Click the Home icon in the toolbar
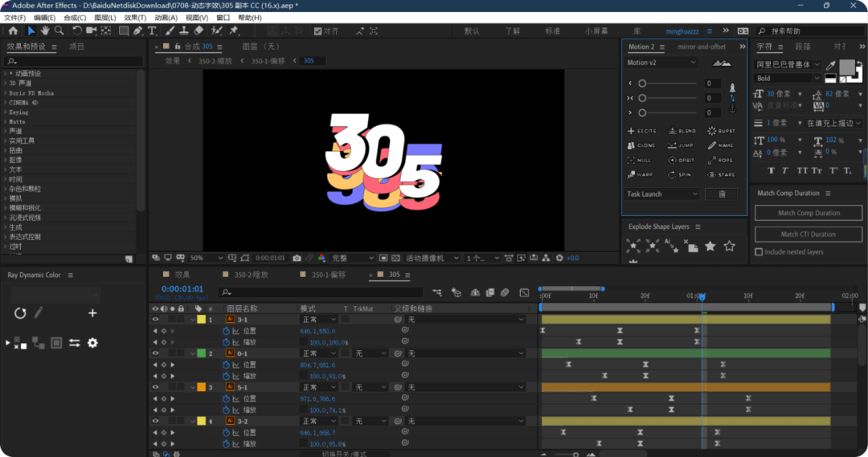Viewport: 868px width, 457px height. pos(14,31)
